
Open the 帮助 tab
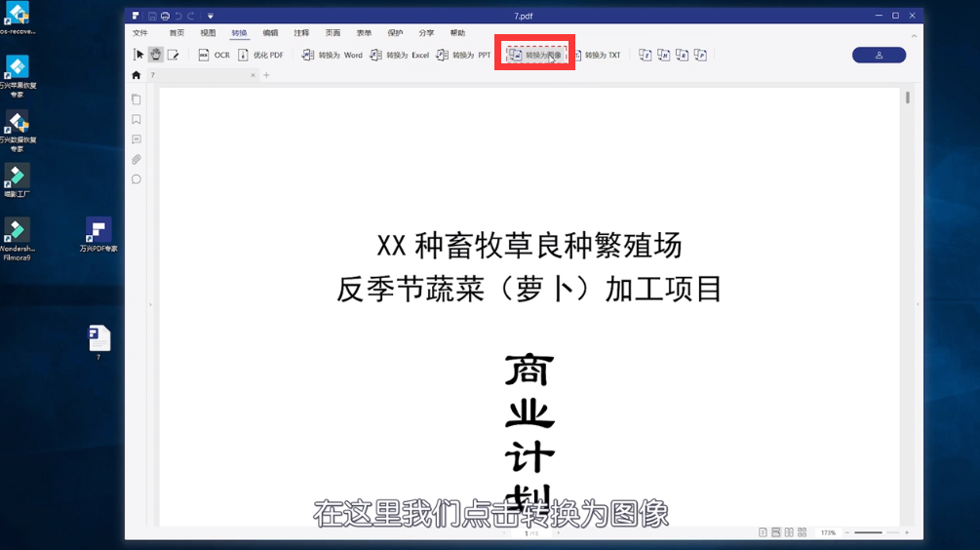click(458, 32)
